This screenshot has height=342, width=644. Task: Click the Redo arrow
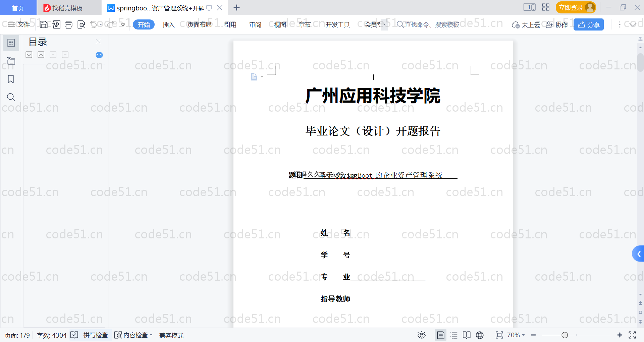click(x=111, y=24)
